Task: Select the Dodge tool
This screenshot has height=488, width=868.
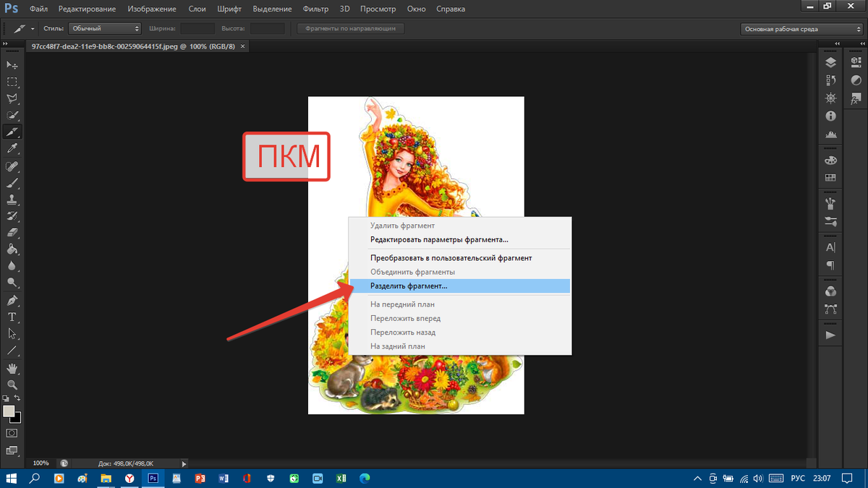Action: point(12,283)
